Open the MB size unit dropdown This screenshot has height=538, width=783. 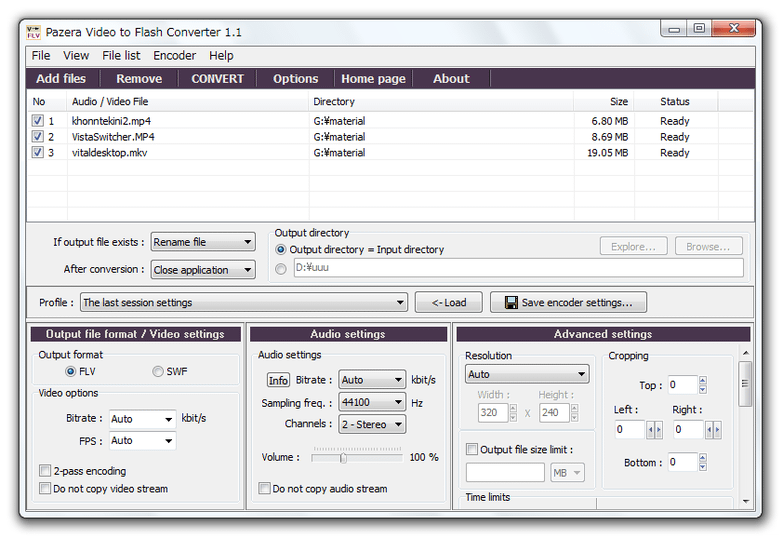click(x=567, y=473)
